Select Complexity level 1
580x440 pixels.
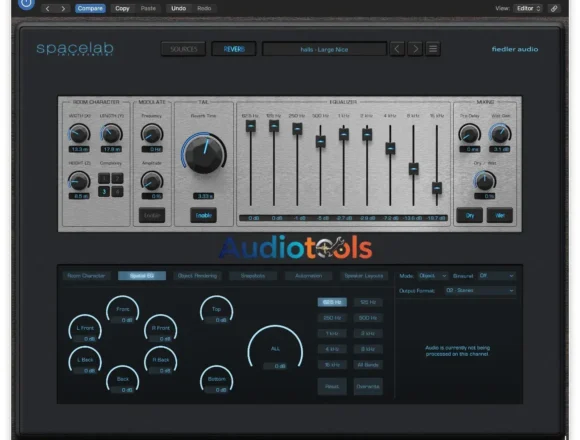tap(104, 179)
